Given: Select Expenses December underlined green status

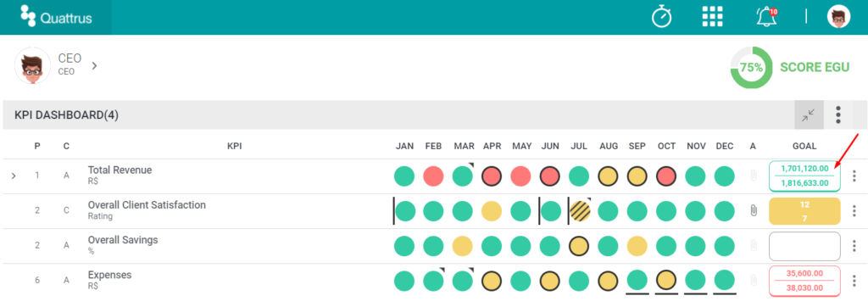Looking at the screenshot, I should 724,281.
